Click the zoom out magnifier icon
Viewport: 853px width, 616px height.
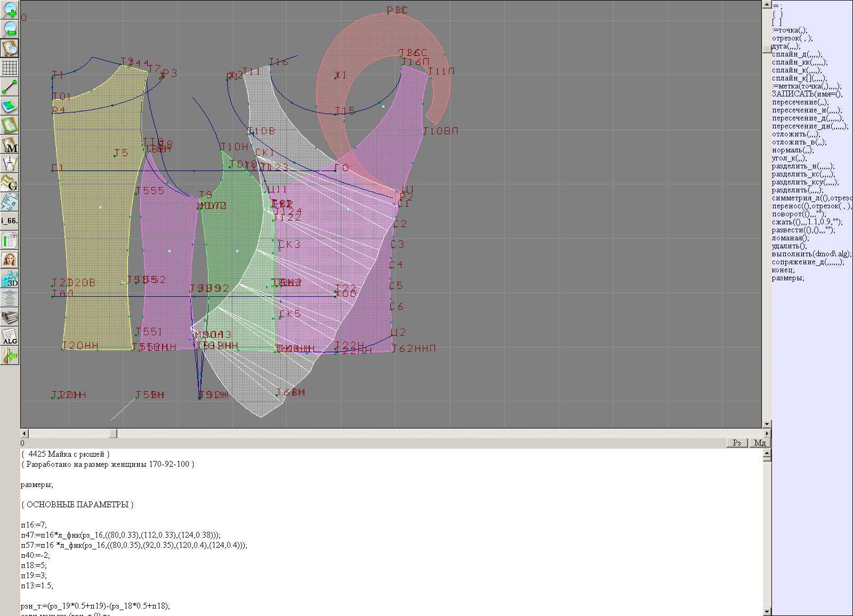pyautogui.click(x=10, y=29)
